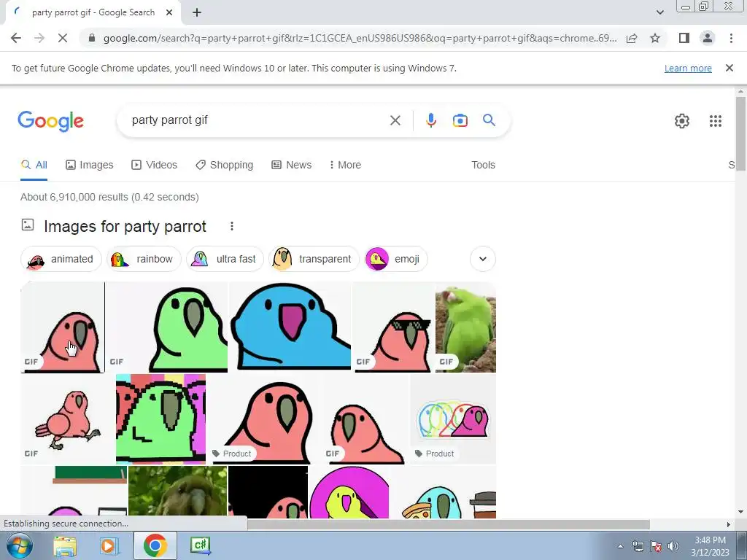Open the real green parrot photo GIF
The height and width of the screenshot is (560, 747).
click(465, 327)
